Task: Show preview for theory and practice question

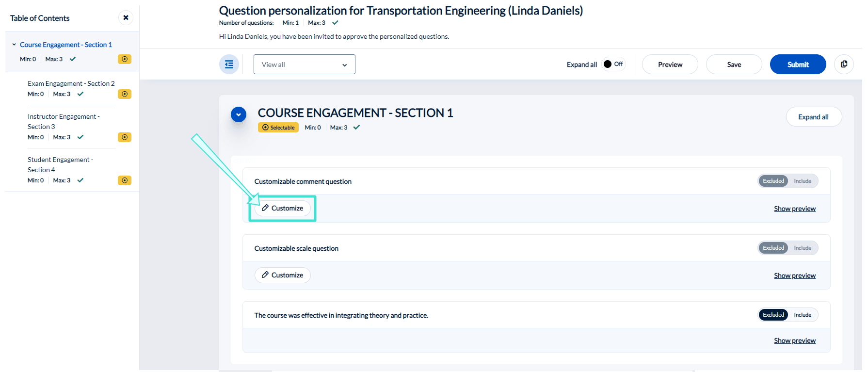Action: pos(795,340)
